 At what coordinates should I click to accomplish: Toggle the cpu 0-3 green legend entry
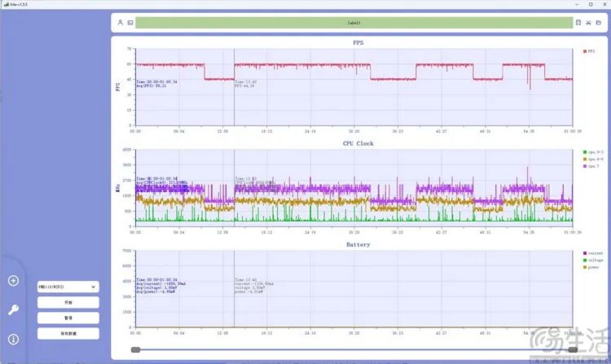(593, 152)
